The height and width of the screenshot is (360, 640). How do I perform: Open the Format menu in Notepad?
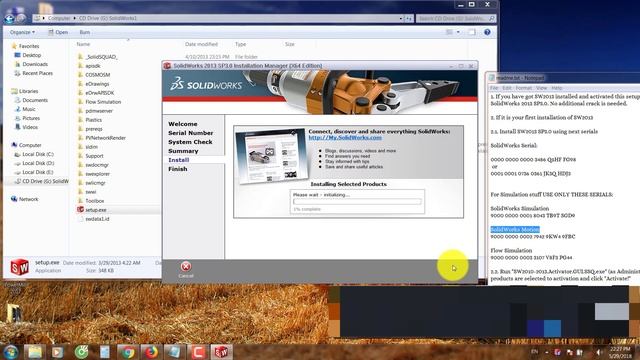tap(524, 88)
